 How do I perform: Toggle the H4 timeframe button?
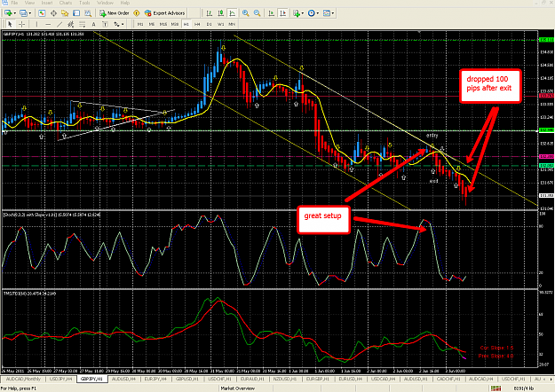tap(197, 24)
